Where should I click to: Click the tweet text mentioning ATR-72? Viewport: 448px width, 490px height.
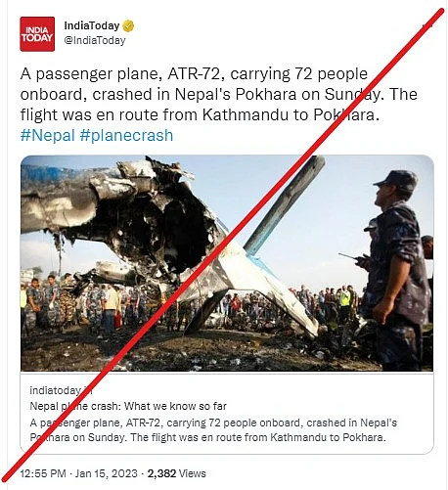tap(218, 95)
